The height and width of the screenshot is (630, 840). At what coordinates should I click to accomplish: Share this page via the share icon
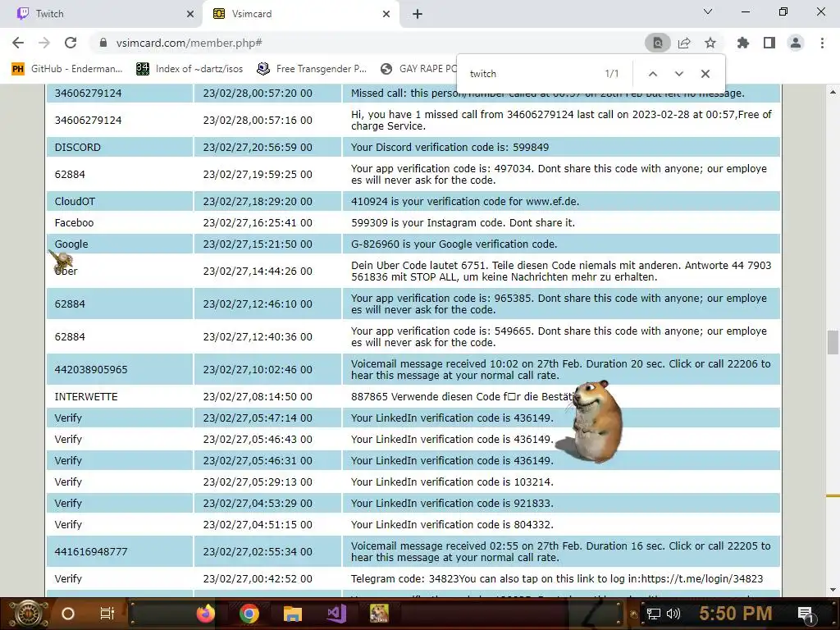684,43
